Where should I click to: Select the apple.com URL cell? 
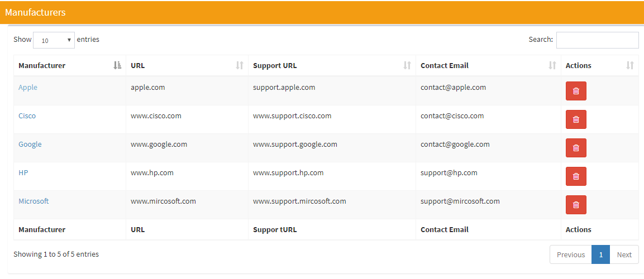click(x=187, y=90)
